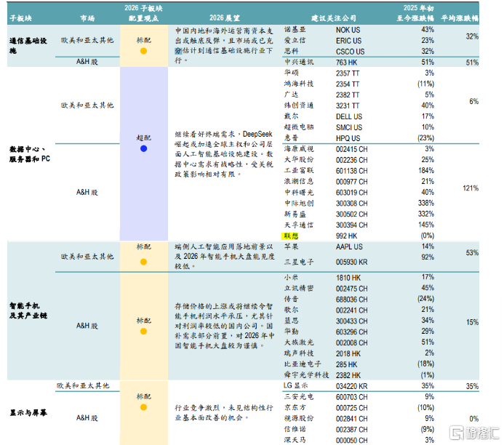Select ticker 1810 HK

(x=348, y=278)
